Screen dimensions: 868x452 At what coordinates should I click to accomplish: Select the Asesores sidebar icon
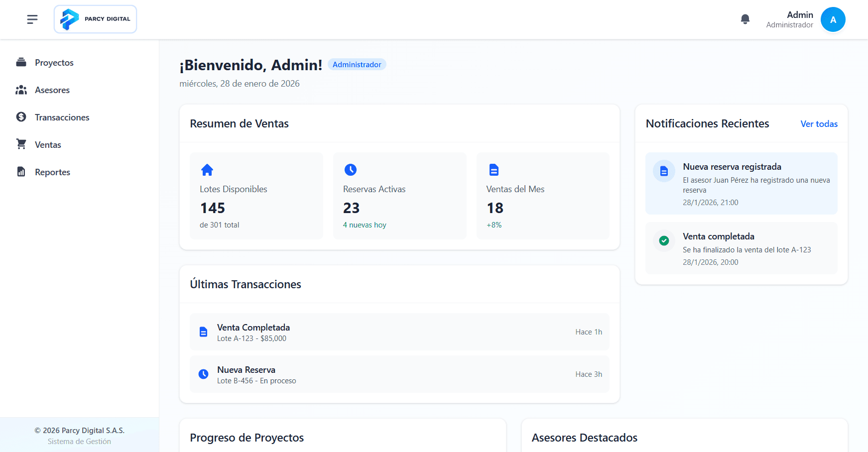(21, 90)
